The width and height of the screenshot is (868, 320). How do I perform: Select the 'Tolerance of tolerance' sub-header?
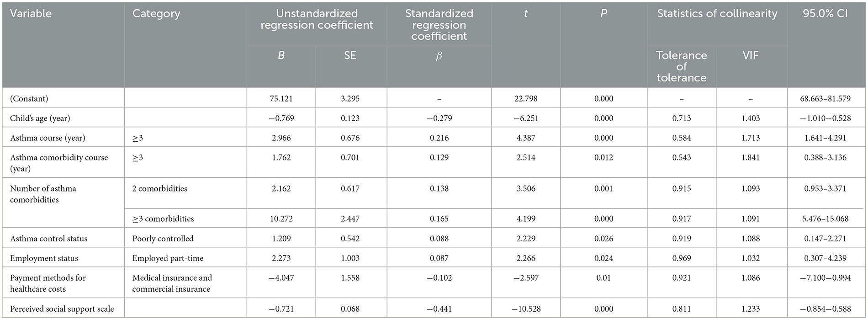click(681, 66)
